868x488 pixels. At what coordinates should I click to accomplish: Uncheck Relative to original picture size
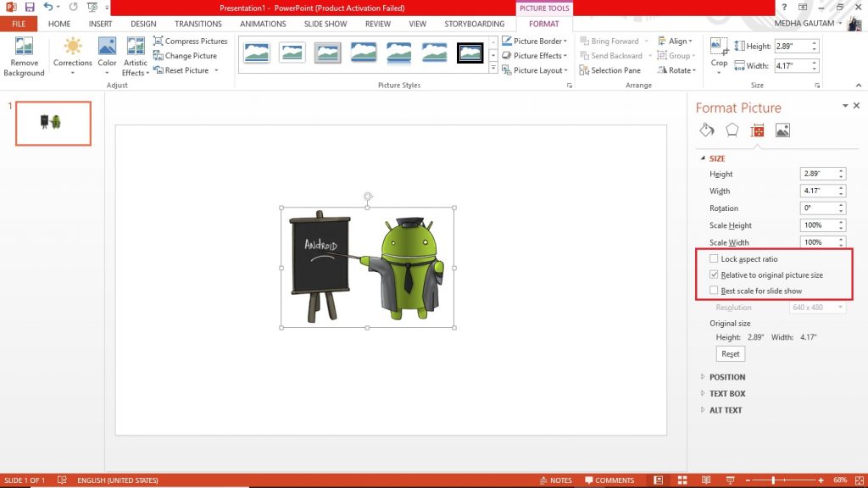tap(715, 274)
